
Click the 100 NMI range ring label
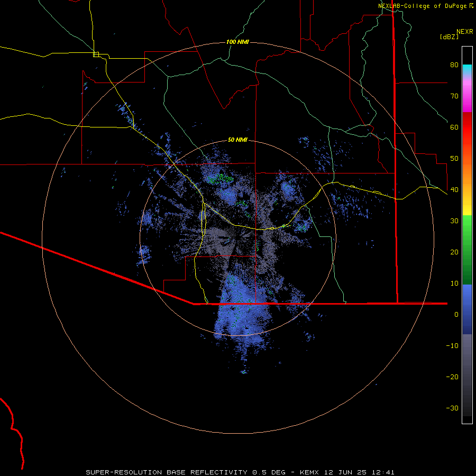click(237, 42)
